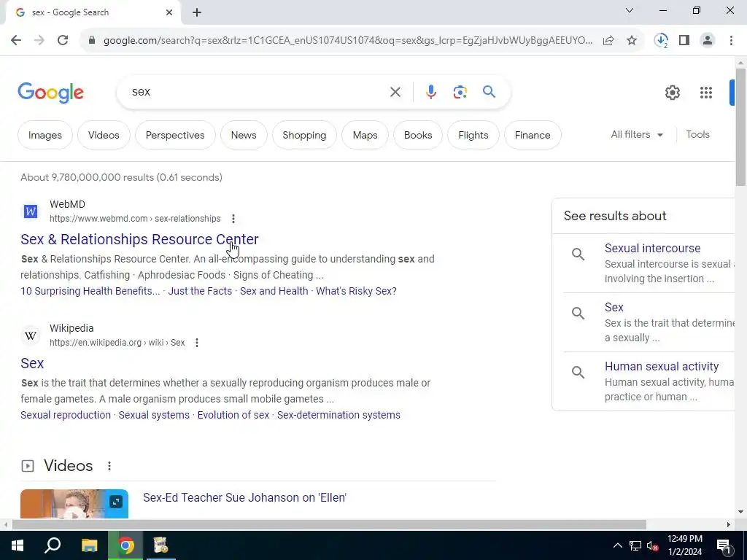Click the forward navigation arrow
747x560 pixels.
(39, 41)
